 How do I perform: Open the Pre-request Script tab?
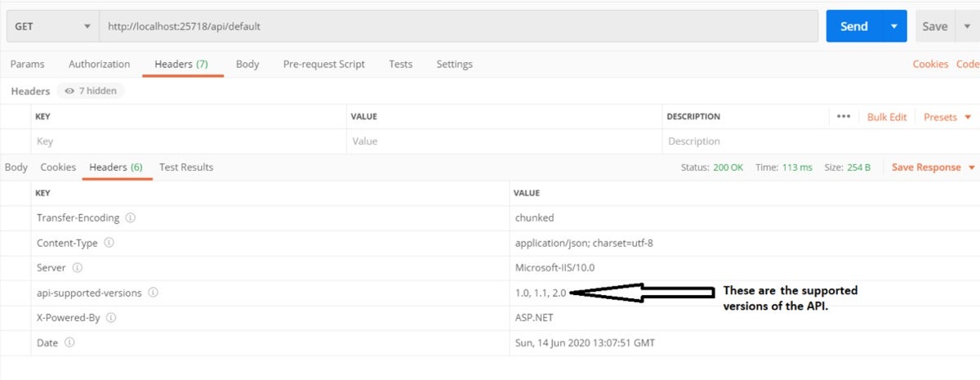[x=324, y=64]
